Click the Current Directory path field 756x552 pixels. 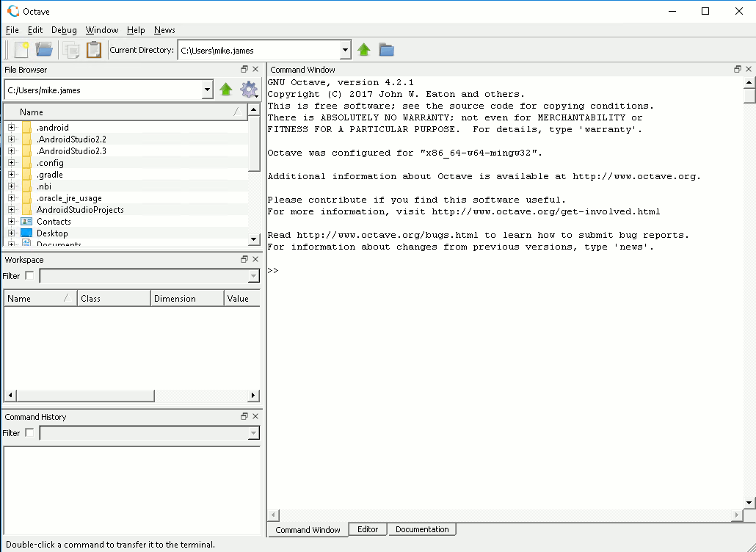[x=259, y=50]
